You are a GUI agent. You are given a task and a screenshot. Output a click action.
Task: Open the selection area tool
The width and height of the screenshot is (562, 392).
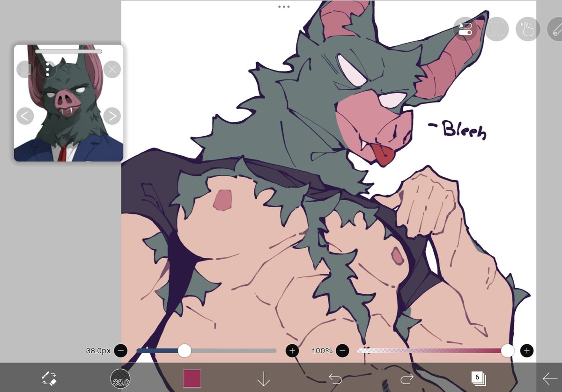tap(496, 29)
